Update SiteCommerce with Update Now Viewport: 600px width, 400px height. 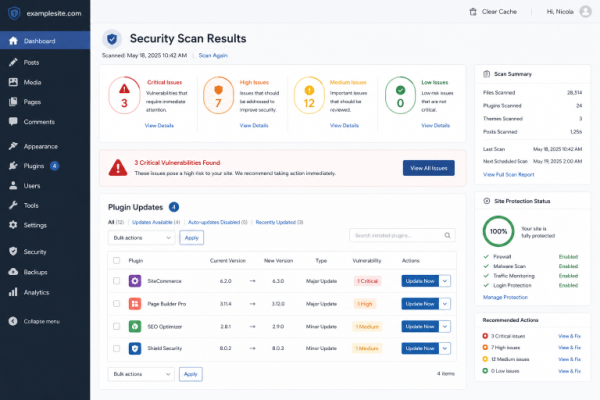(420, 281)
